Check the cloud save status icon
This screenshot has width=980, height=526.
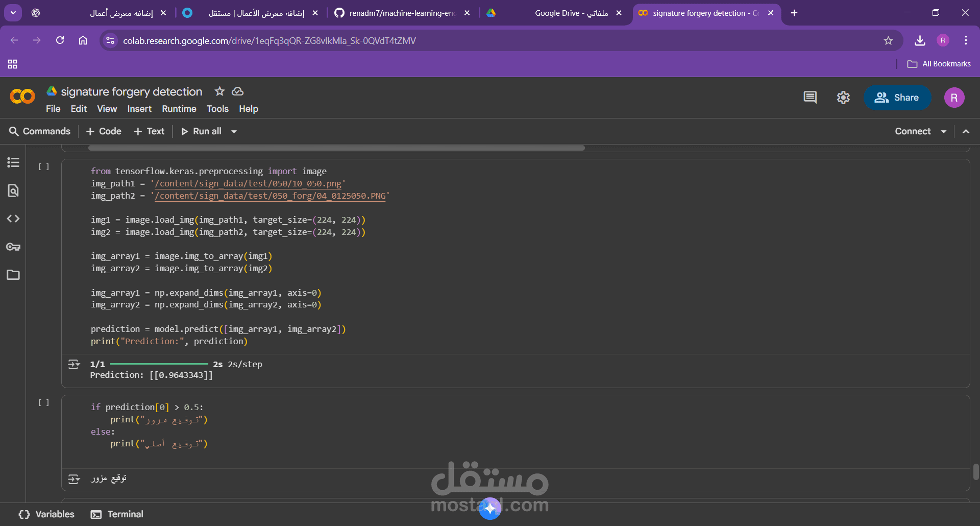point(238,91)
